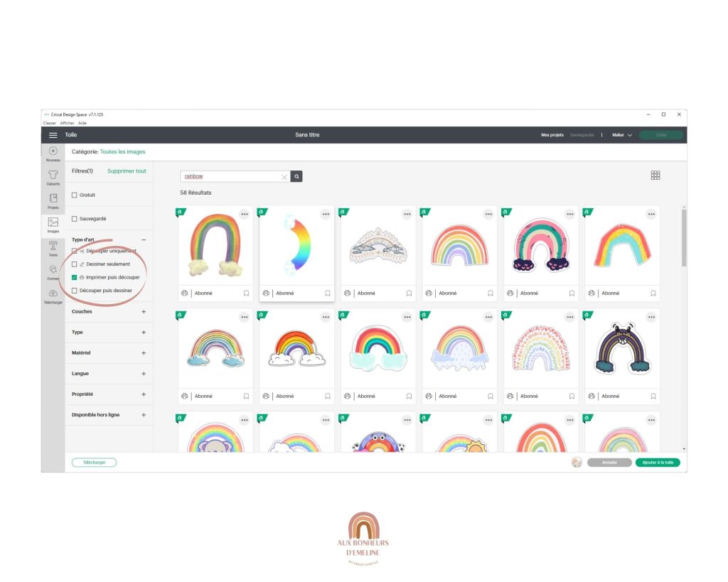Open the Afficher menu
728x582 pixels.
68,123
